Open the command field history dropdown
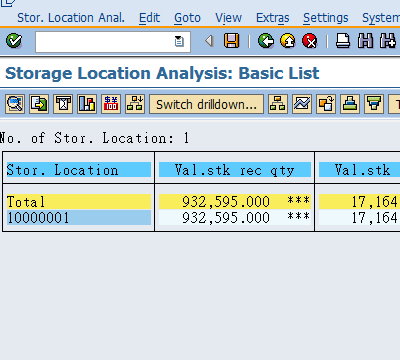This screenshot has height=360, width=400. 179,41
